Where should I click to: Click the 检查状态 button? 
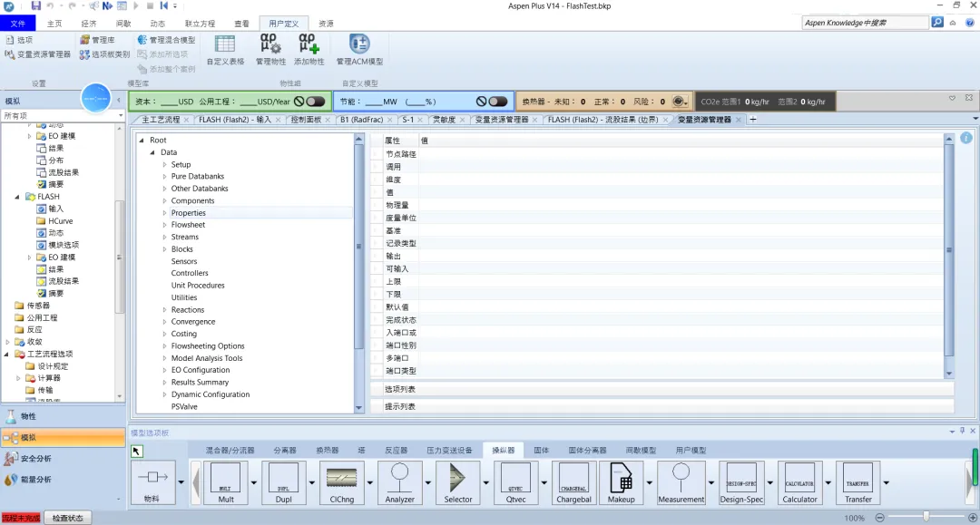click(67, 518)
